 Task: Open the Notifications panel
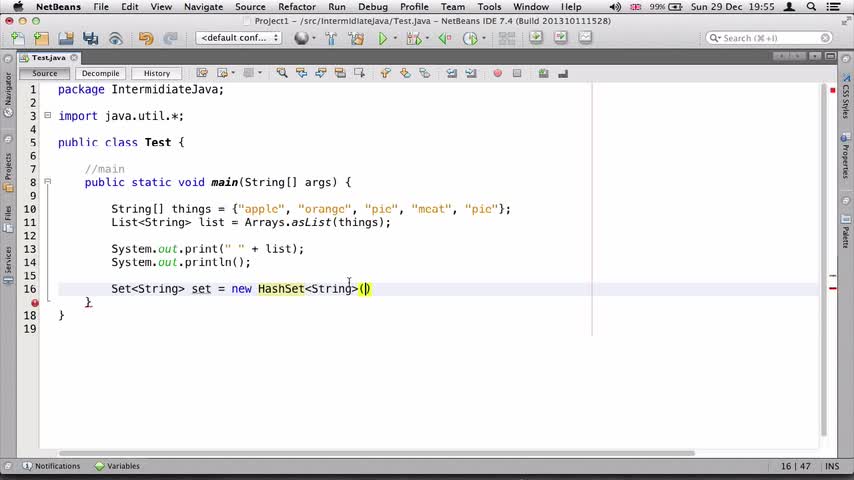(x=51, y=466)
